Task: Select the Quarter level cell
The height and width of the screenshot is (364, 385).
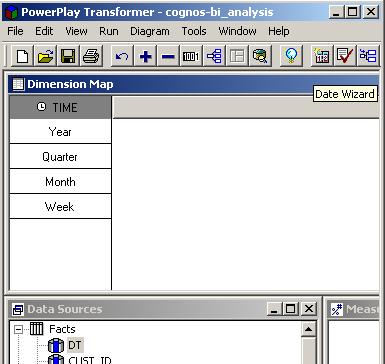Action: tap(60, 157)
